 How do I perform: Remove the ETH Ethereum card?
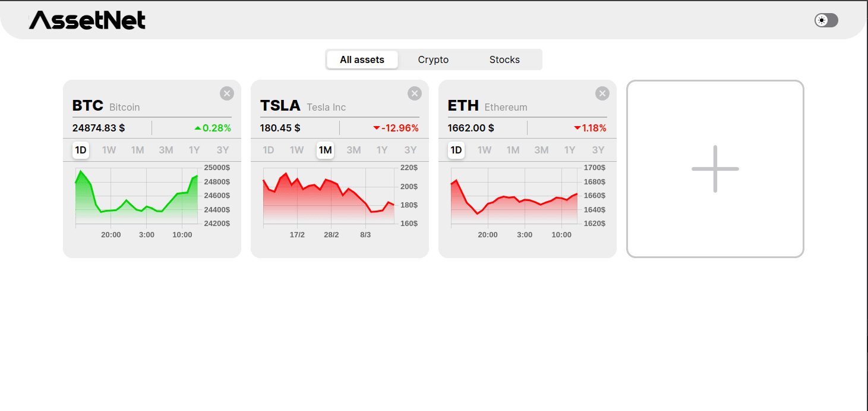[602, 93]
